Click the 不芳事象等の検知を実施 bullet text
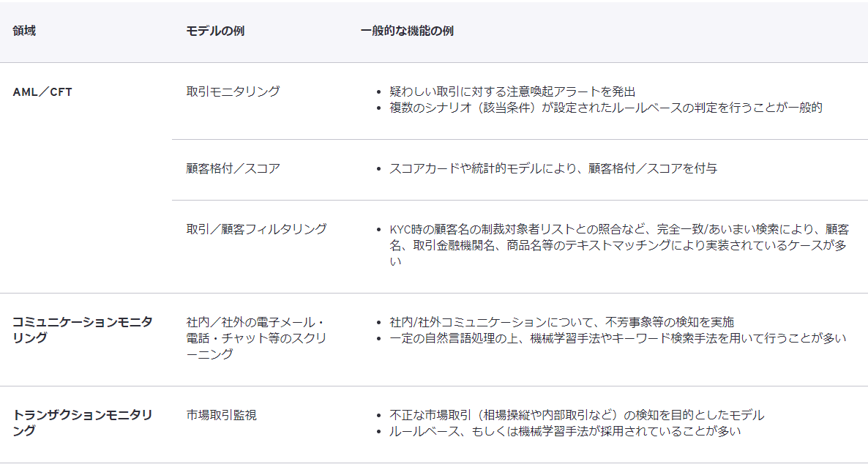Viewport: 868px width, 467px height. [x=562, y=322]
